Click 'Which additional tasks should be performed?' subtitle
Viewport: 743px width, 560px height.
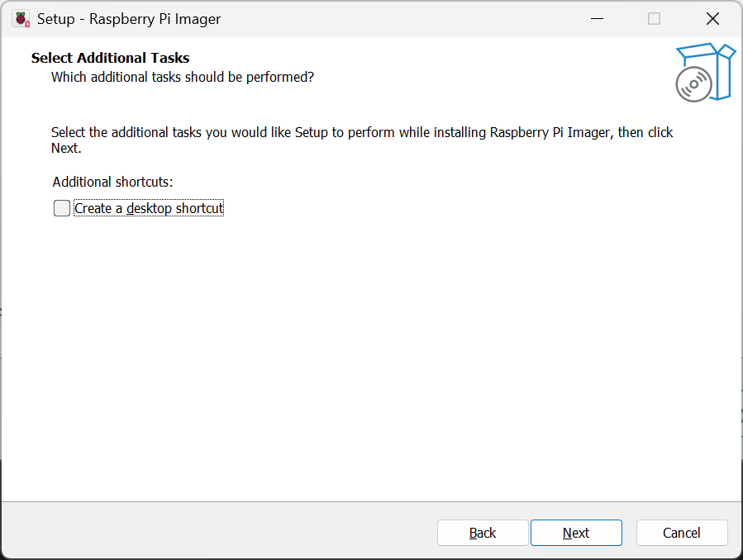183,77
